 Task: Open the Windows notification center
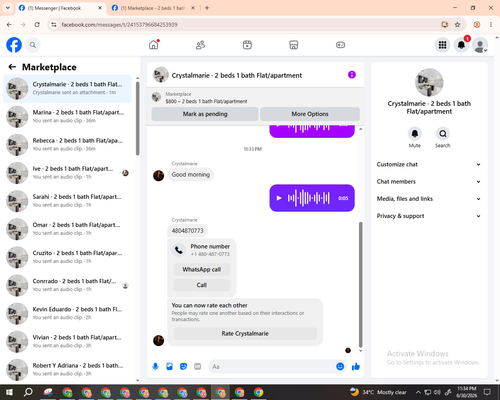[487, 392]
